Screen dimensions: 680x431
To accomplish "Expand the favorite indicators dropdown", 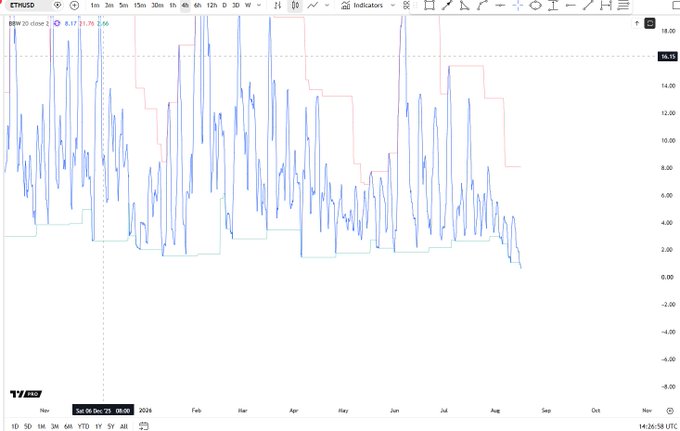I will click(393, 5).
